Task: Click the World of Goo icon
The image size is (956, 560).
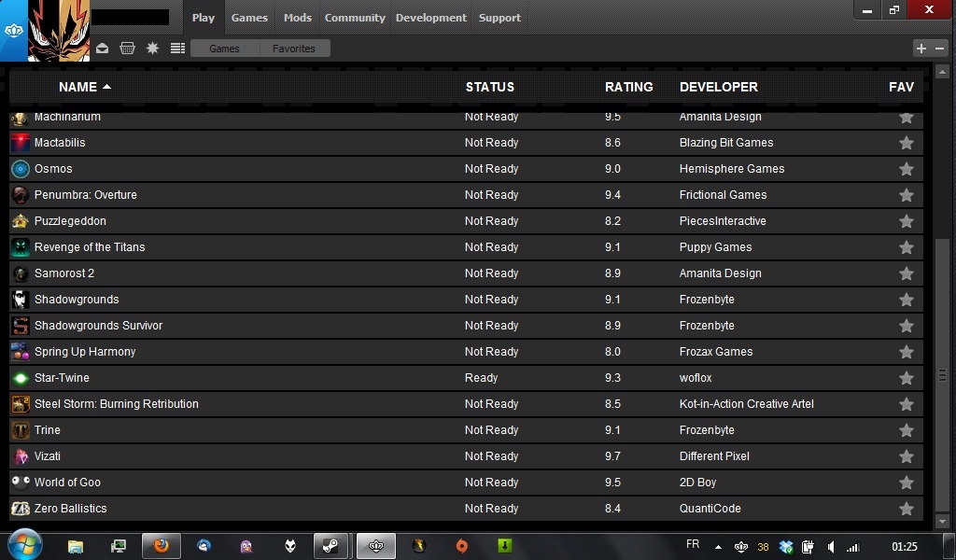Action: pyautogui.click(x=21, y=483)
